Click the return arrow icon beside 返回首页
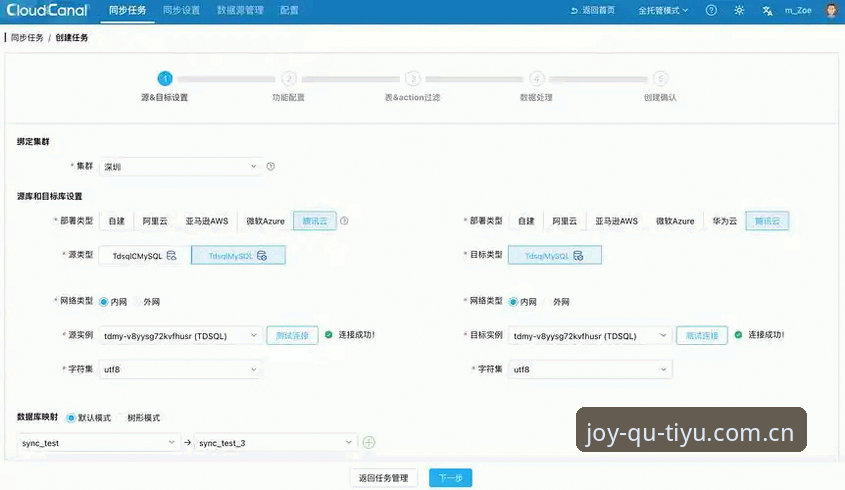Image resolution: width=845 pixels, height=490 pixels. pyautogui.click(x=574, y=10)
